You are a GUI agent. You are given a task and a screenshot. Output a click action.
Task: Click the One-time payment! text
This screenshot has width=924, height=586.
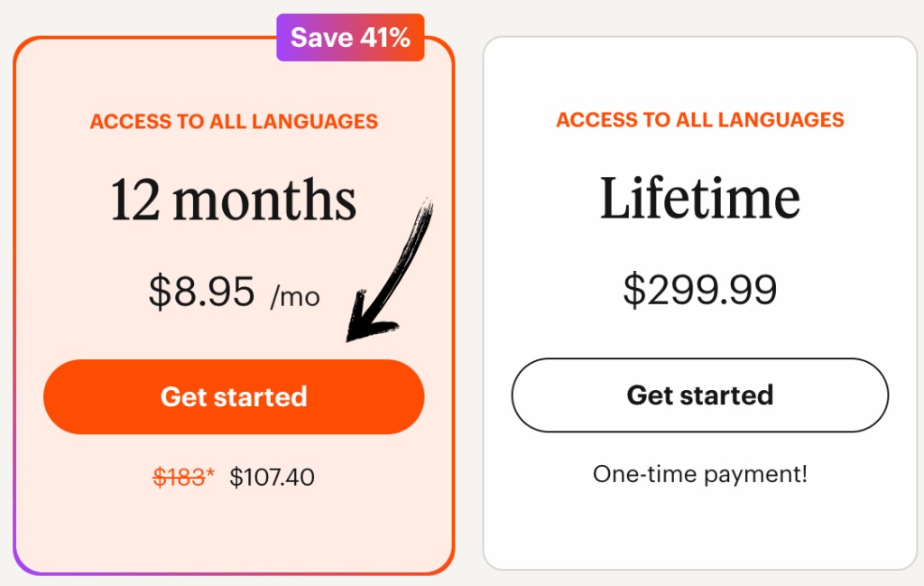tap(700, 473)
